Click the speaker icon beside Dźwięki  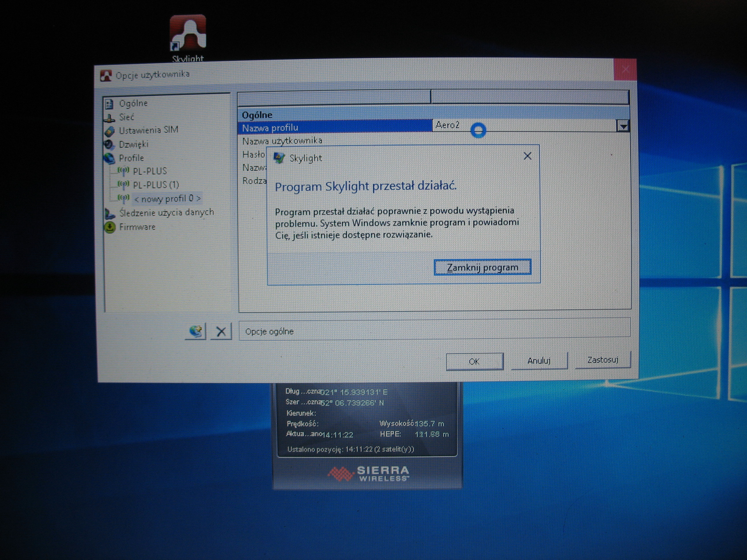(109, 145)
